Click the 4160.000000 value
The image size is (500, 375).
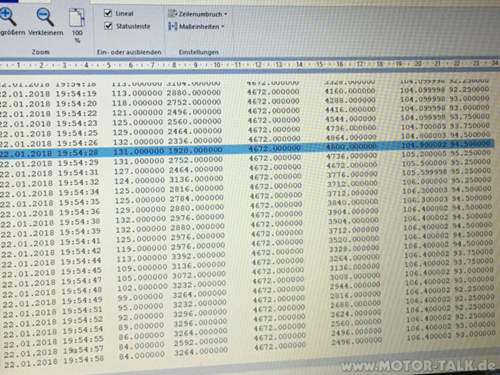pyautogui.click(x=350, y=91)
